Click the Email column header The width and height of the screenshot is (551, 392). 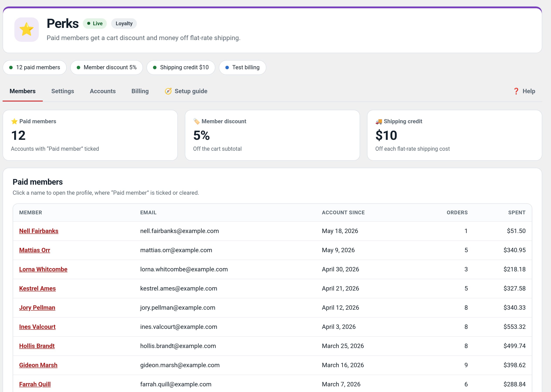pos(148,213)
